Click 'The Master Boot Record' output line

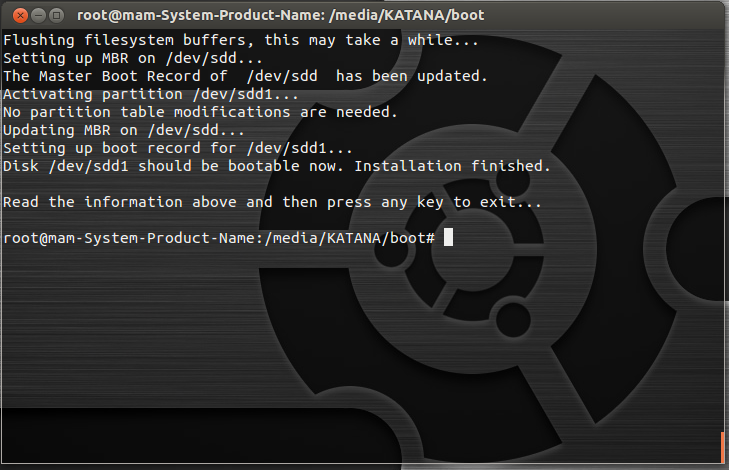point(245,76)
